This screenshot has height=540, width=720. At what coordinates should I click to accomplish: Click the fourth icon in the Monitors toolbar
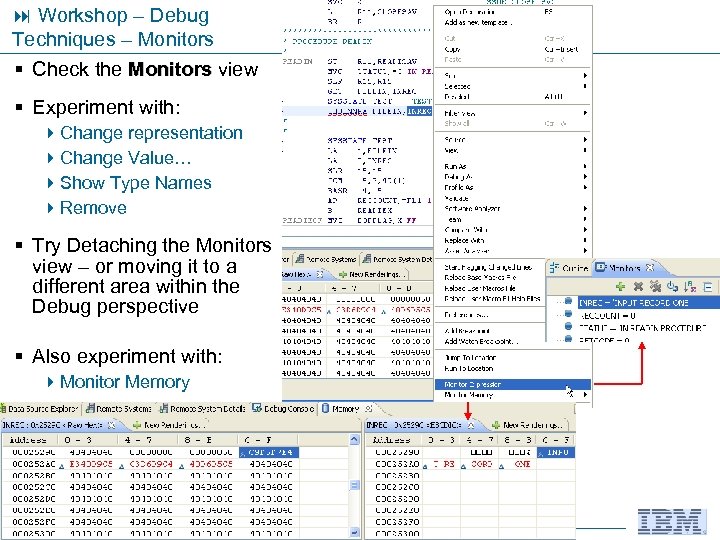673,287
